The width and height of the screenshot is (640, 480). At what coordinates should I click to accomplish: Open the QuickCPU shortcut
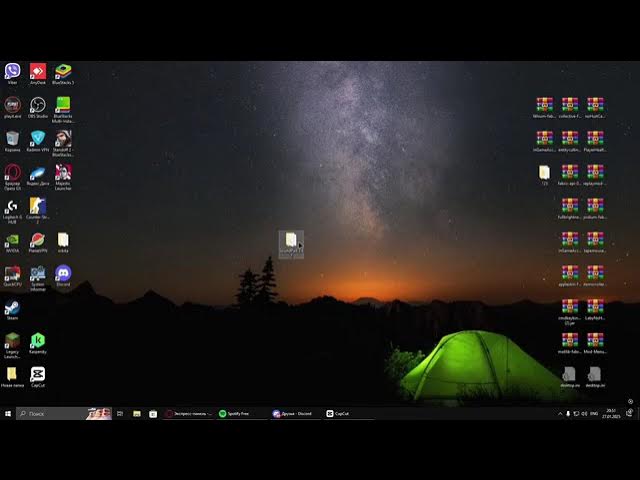12,276
